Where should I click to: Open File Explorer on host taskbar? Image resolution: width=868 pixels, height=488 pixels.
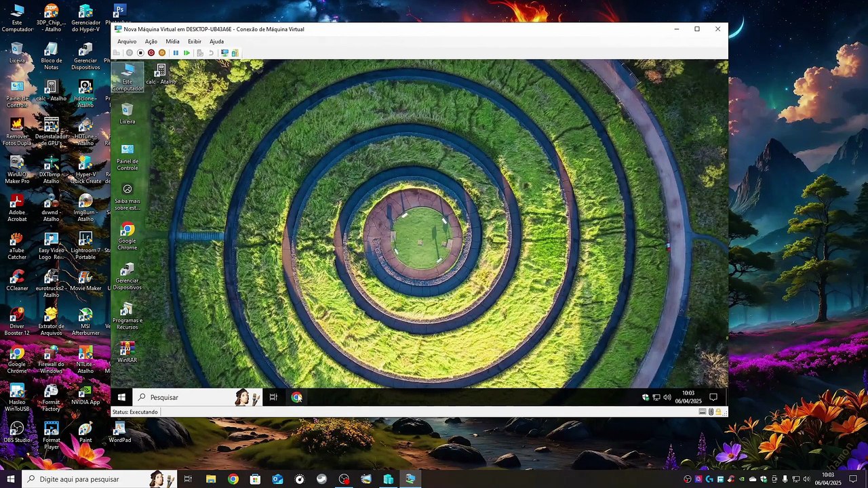211,479
